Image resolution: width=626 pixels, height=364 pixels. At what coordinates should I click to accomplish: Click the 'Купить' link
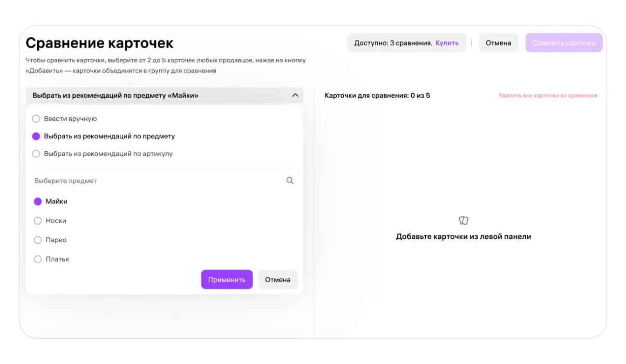pyautogui.click(x=447, y=43)
